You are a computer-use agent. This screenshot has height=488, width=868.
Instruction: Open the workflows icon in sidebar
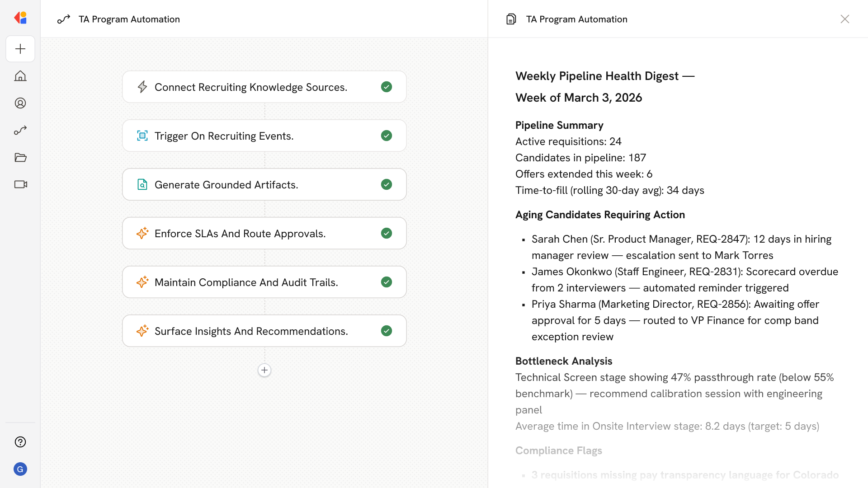pyautogui.click(x=20, y=130)
